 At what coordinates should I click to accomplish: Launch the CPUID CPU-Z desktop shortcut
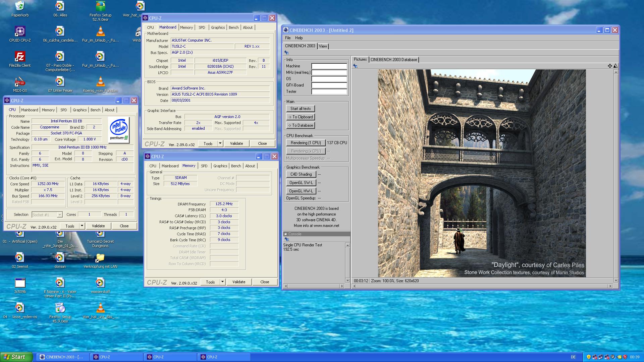(x=20, y=31)
